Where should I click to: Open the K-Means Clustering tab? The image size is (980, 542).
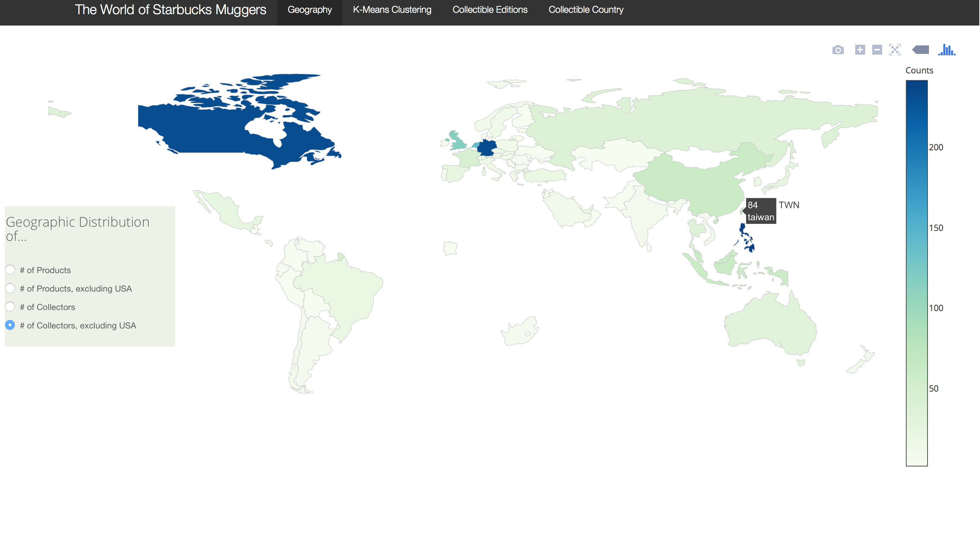(392, 10)
